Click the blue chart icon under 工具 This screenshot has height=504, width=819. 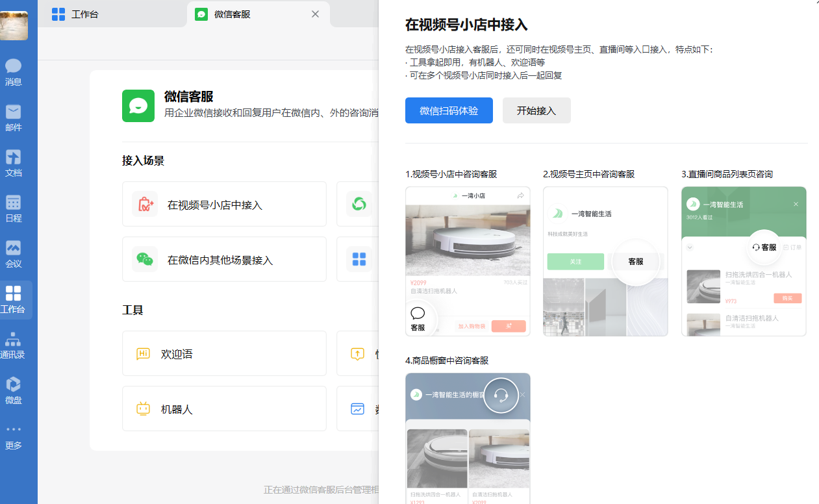[357, 409]
